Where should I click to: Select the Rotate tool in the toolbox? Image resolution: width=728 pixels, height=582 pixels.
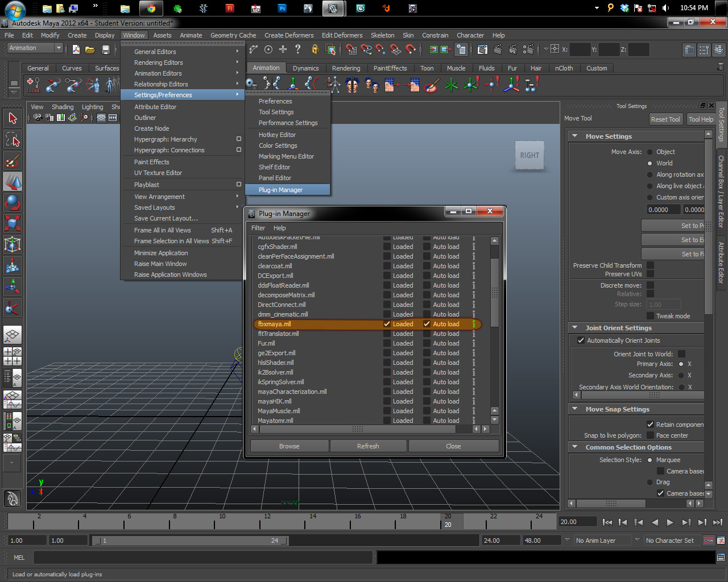(13, 202)
